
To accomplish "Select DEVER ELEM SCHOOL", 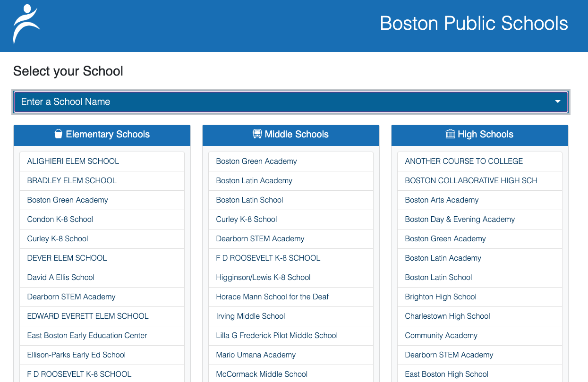I will click(102, 258).
